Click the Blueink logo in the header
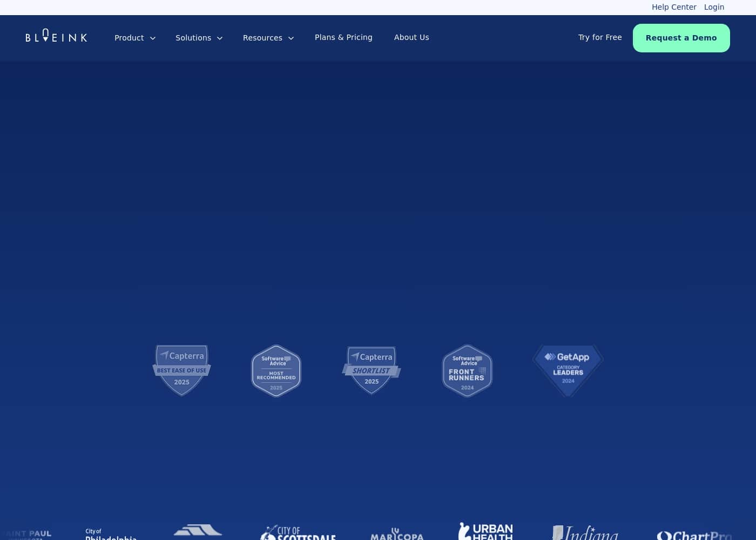756x540 pixels. tap(56, 36)
